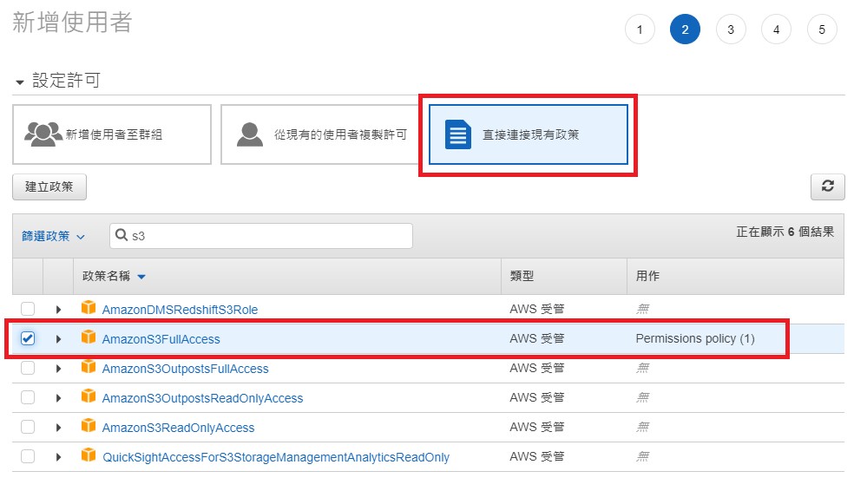Sort by the 政策名稱 column arrow
The height and width of the screenshot is (504, 867).
pos(141,277)
